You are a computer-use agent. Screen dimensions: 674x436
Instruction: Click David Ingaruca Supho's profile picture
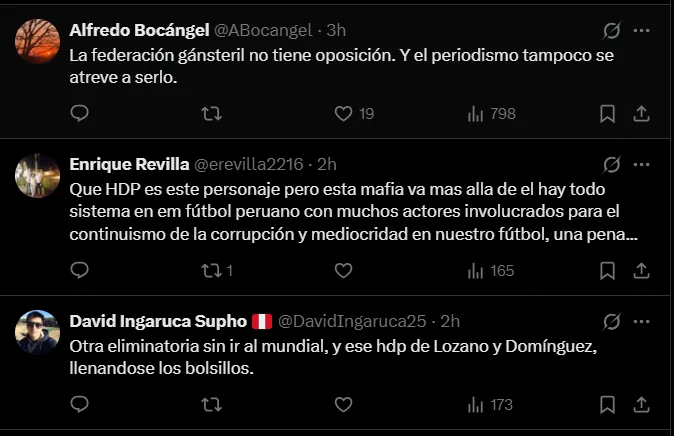(35, 330)
